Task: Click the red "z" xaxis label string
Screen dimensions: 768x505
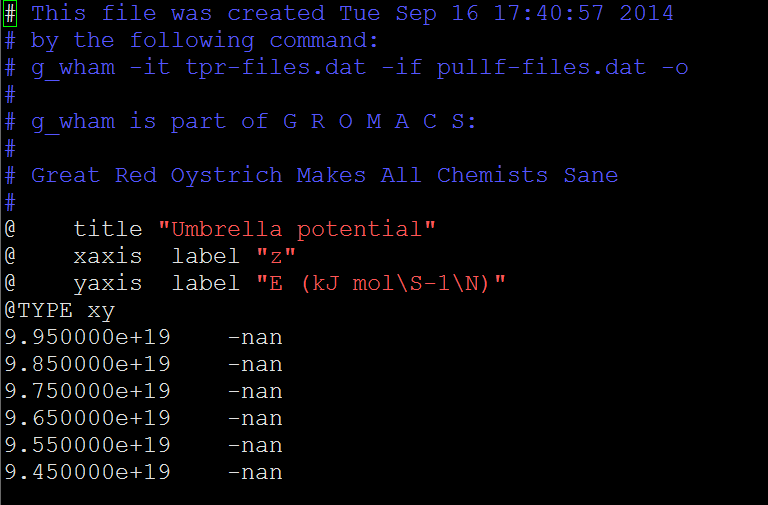Action: coord(276,257)
